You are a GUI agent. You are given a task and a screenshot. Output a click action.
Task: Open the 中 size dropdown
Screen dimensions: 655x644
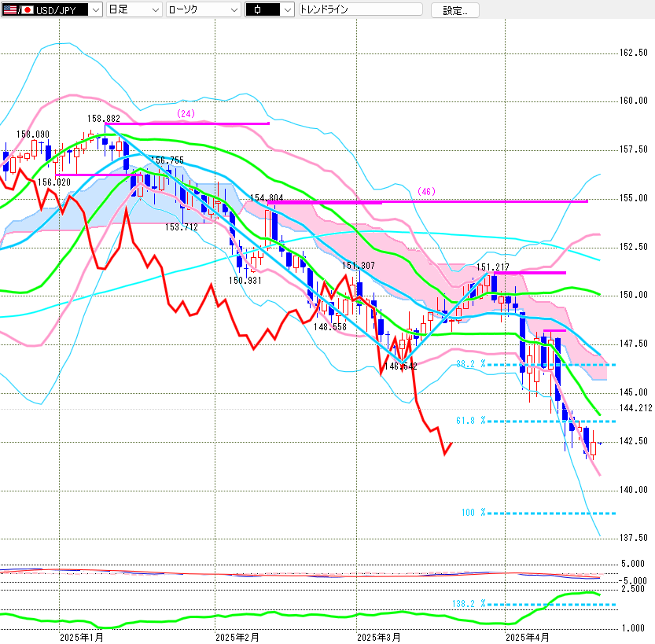pyautogui.click(x=270, y=9)
